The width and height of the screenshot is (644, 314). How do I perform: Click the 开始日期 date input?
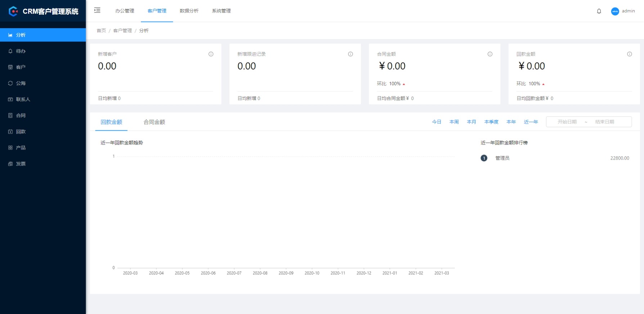point(567,122)
